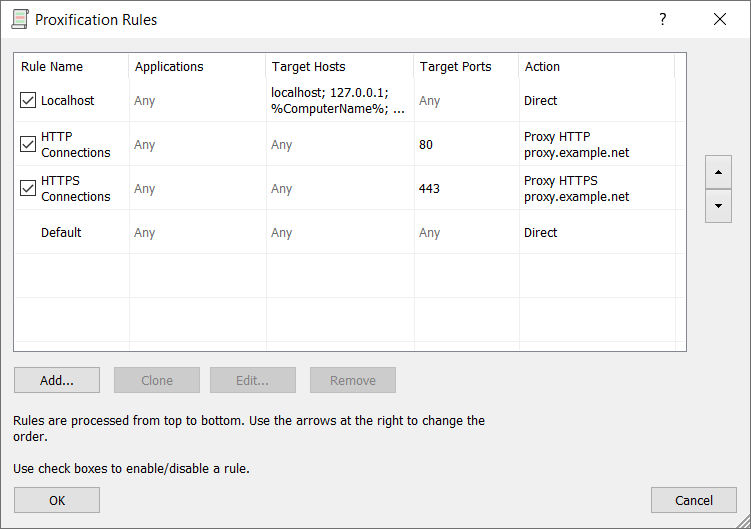Click the help question mark button
751x529 pixels.
(662, 19)
